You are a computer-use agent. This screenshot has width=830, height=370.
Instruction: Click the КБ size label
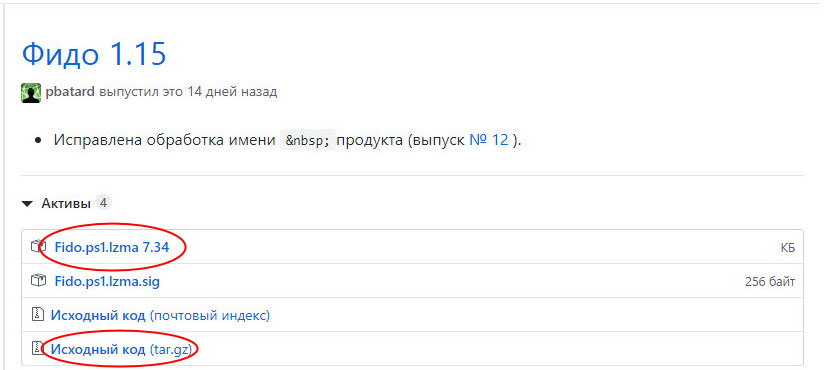pyautogui.click(x=788, y=248)
